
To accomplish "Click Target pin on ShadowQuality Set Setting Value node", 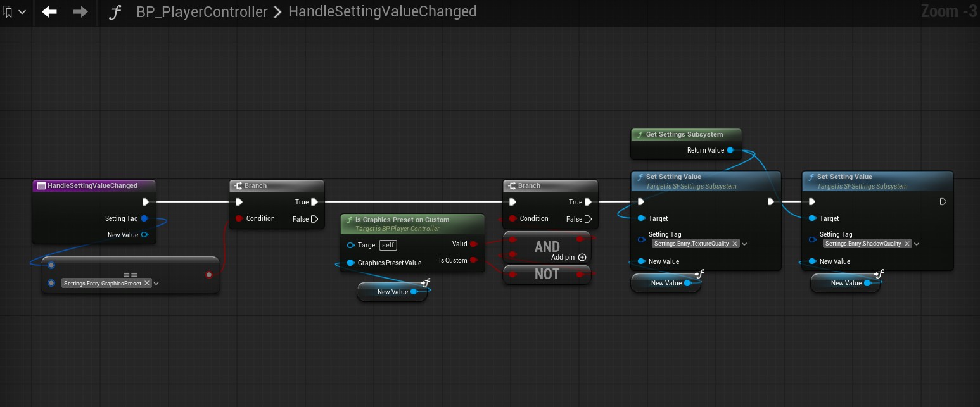I will [812, 218].
